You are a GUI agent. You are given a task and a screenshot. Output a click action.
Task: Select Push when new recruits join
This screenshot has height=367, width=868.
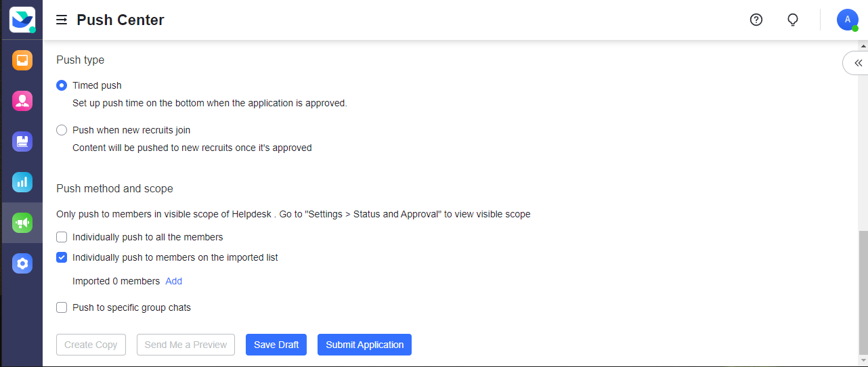click(x=62, y=130)
